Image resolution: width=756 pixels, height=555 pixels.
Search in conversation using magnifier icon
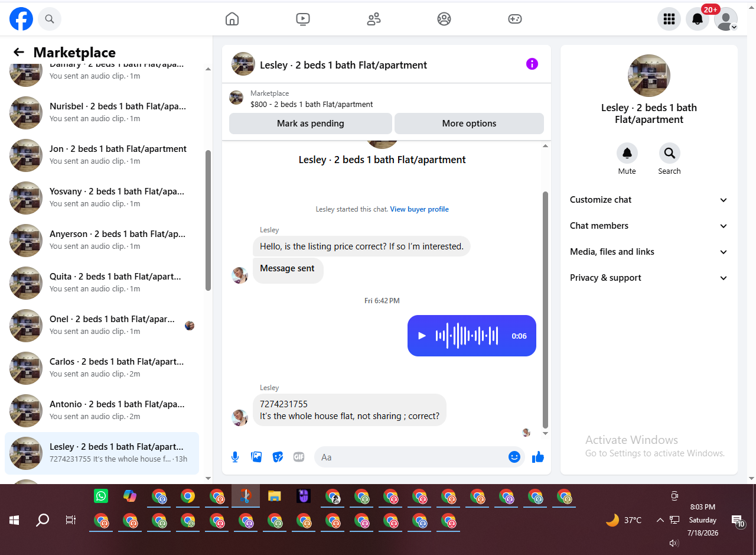click(x=670, y=153)
